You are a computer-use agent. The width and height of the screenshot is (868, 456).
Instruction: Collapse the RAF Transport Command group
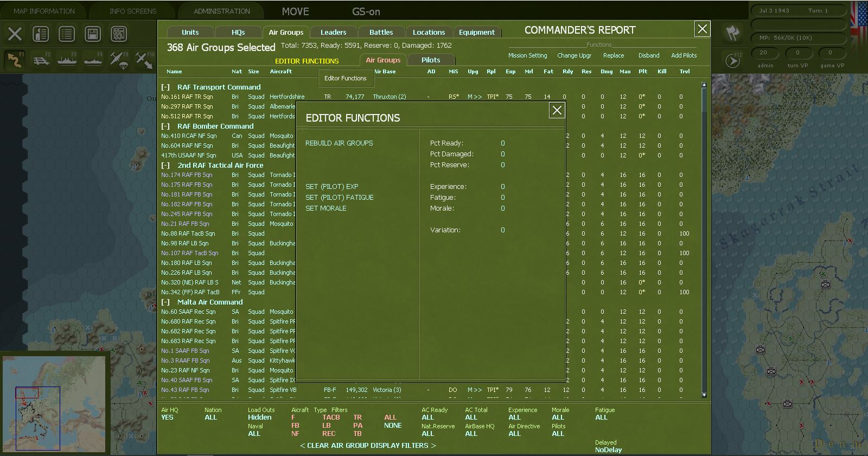(165, 87)
